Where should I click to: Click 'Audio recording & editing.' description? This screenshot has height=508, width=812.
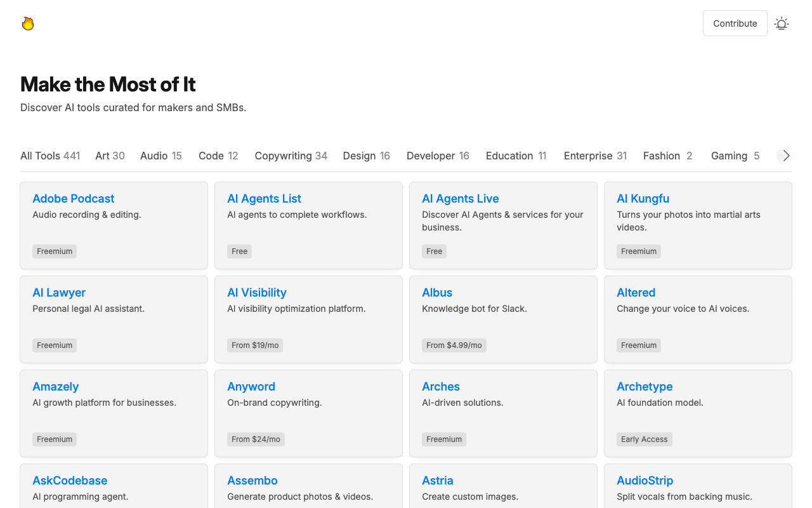point(87,215)
